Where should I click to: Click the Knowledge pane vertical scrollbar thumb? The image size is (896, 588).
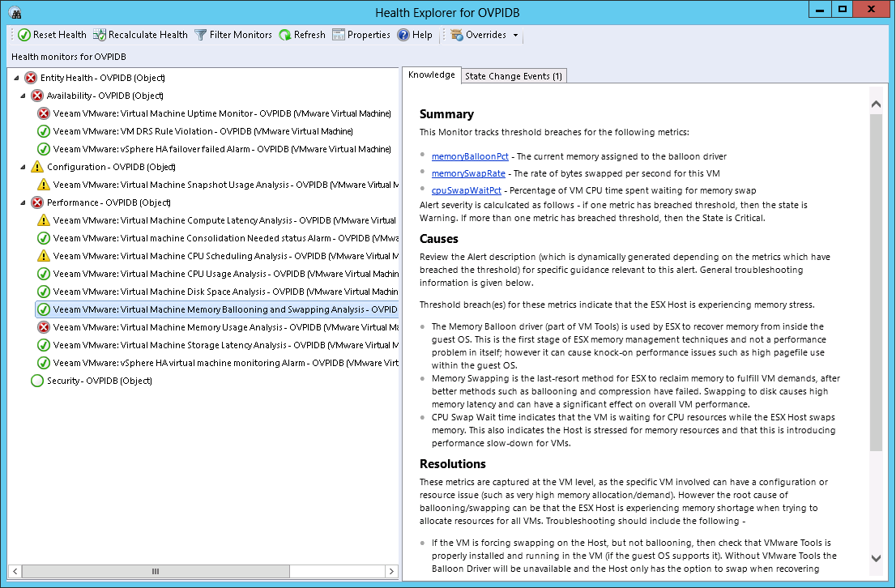876,283
